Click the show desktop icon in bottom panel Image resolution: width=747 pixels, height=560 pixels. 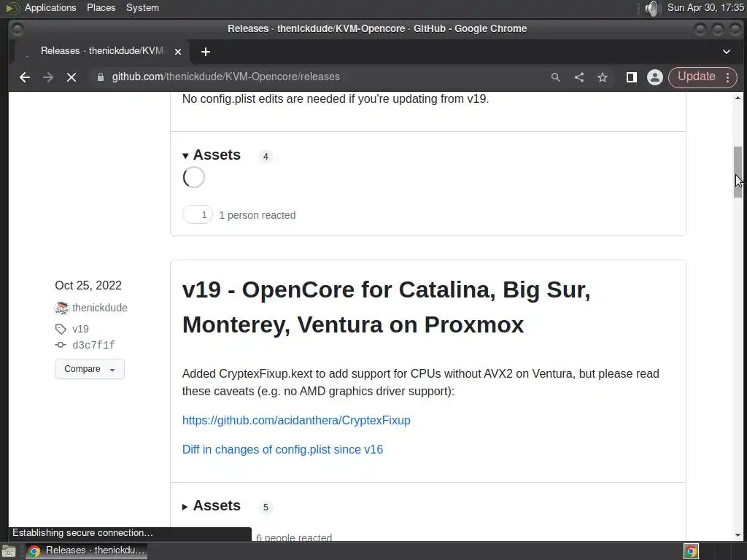[9, 551]
